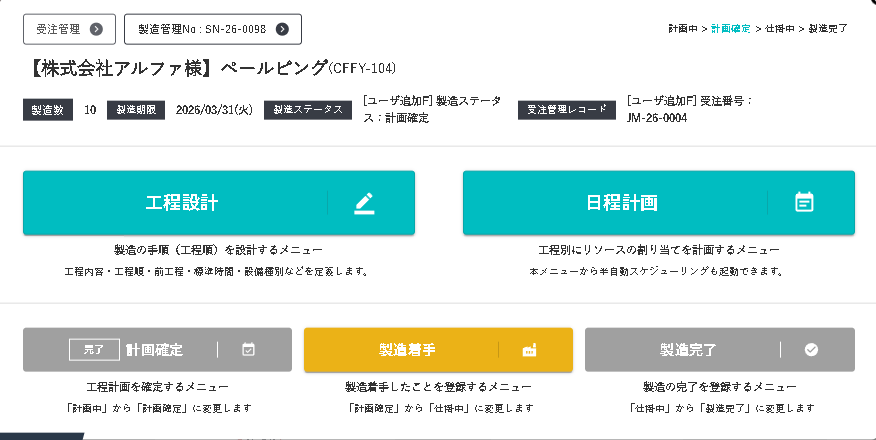876x440 pixels.
Task: Click the arrow icon beside 製造管理No SN-26-0098
Action: tap(282, 29)
